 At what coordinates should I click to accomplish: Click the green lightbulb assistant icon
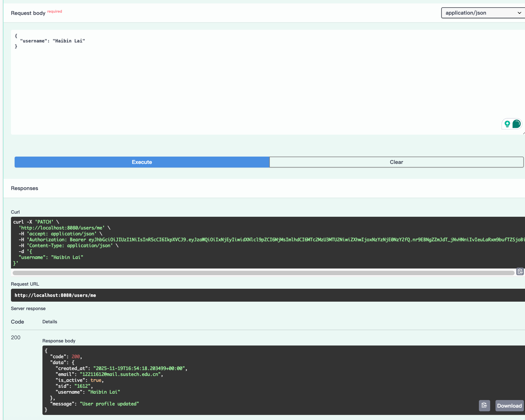click(507, 124)
